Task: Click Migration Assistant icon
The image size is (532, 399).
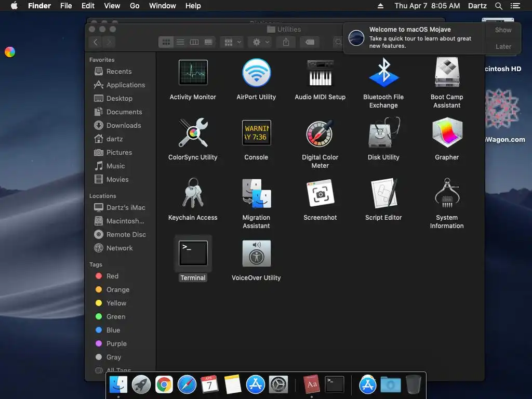Action: (257, 193)
